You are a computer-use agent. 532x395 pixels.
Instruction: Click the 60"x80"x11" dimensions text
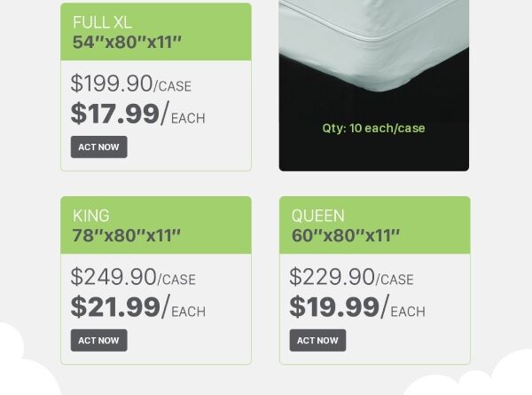pos(346,235)
